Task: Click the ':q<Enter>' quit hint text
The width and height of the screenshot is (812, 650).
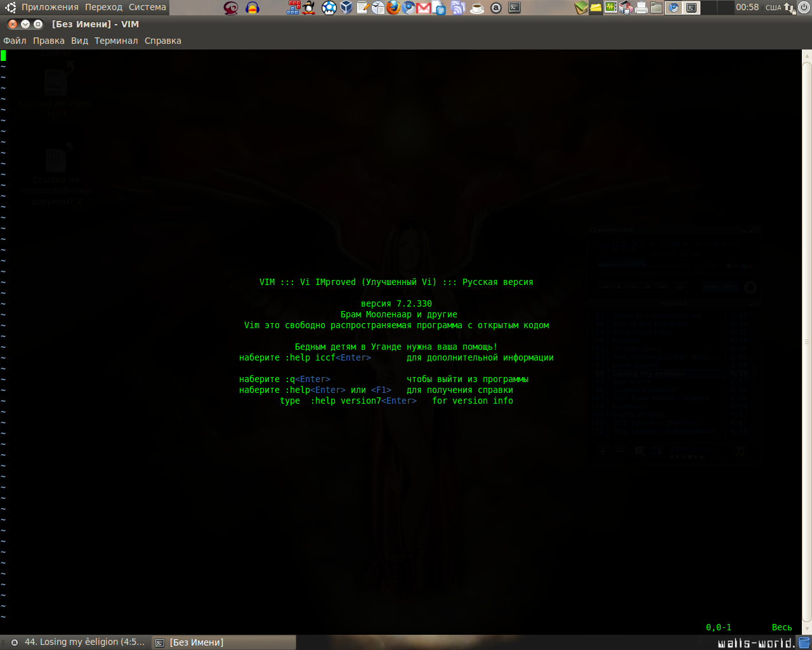Action: (x=308, y=380)
